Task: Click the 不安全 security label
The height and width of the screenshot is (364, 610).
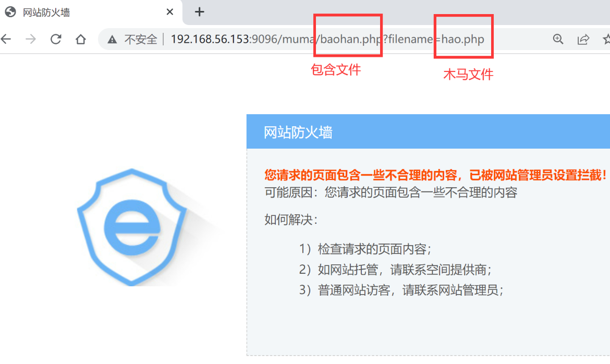Action: click(x=140, y=39)
